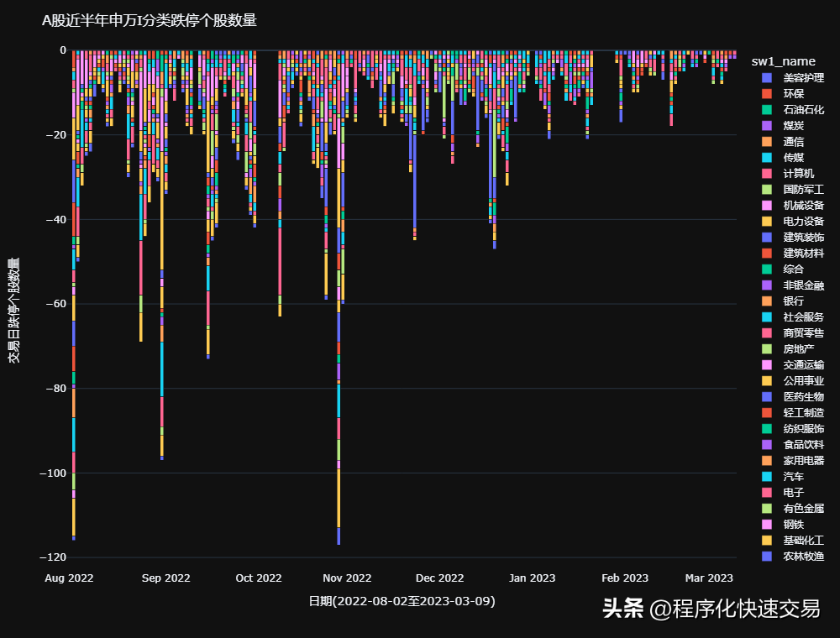Select the 汽车 legend label
Screen dimensions: 840x638
[x=794, y=477]
